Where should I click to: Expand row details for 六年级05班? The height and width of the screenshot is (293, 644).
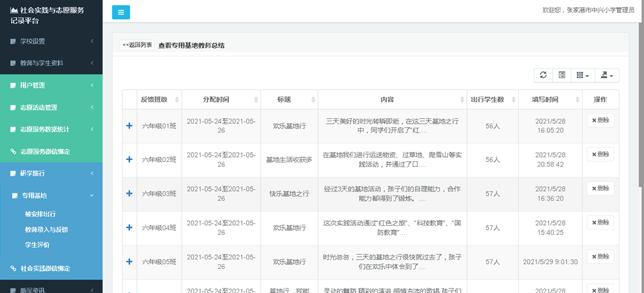(x=129, y=261)
